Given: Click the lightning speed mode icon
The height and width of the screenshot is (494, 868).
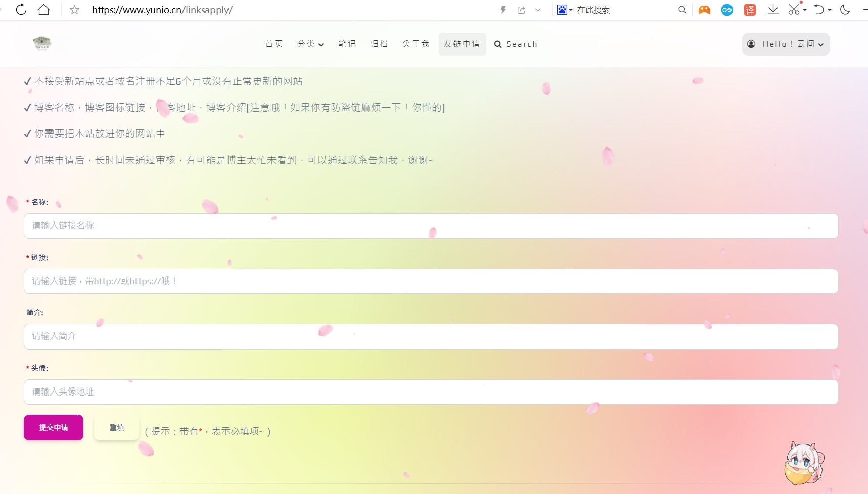Looking at the screenshot, I should (x=503, y=10).
